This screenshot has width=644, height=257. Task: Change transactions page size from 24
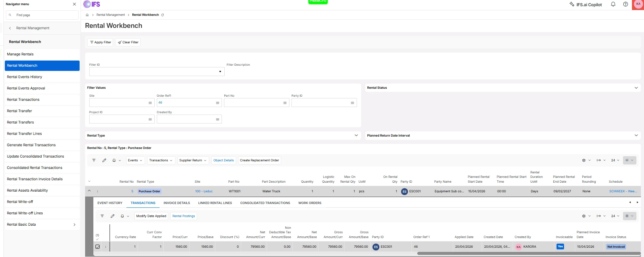(x=615, y=216)
